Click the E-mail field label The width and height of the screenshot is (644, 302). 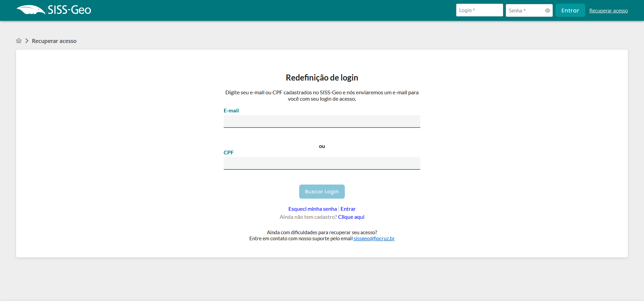click(231, 111)
